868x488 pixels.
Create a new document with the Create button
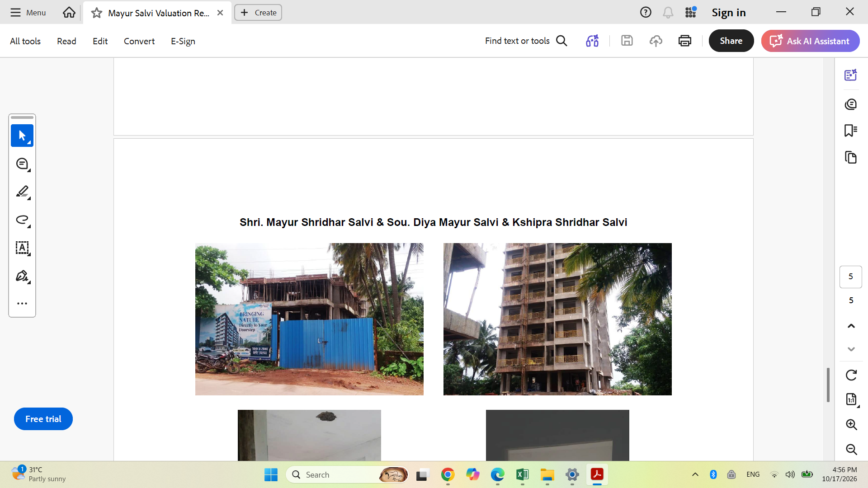click(x=258, y=12)
